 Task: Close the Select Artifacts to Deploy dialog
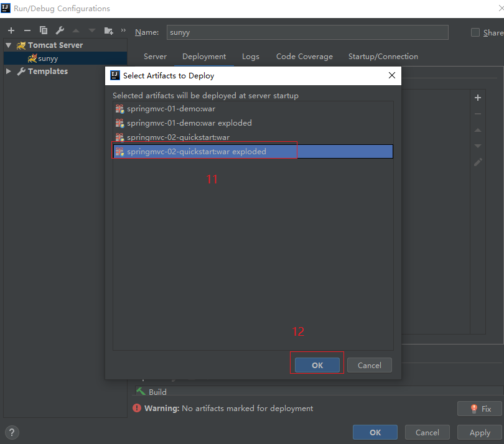tap(391, 75)
